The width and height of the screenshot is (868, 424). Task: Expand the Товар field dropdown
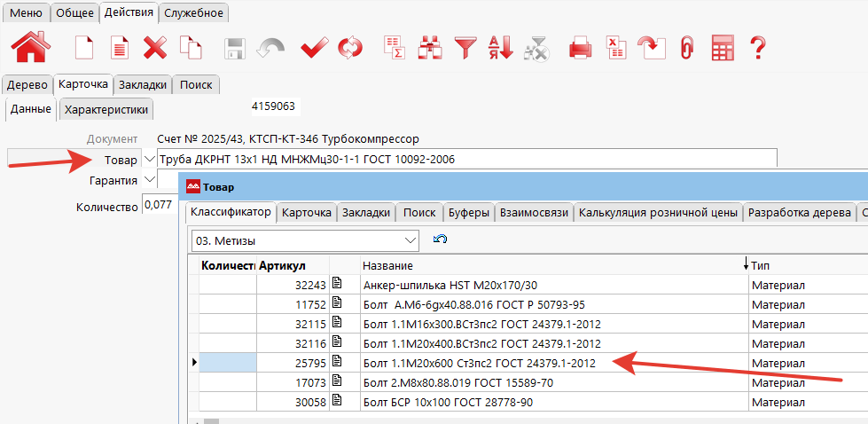148,160
